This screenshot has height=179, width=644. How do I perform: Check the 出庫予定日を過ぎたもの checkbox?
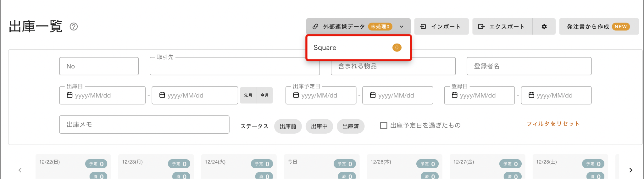384,126
